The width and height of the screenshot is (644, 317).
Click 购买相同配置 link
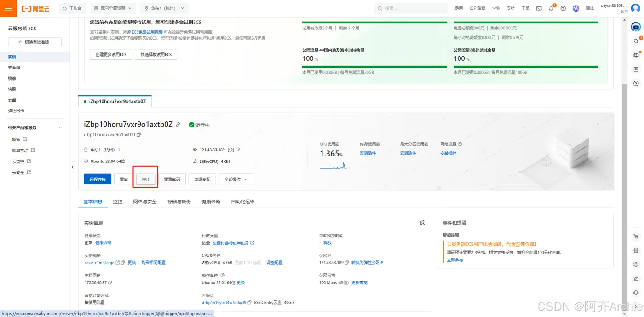(153, 262)
